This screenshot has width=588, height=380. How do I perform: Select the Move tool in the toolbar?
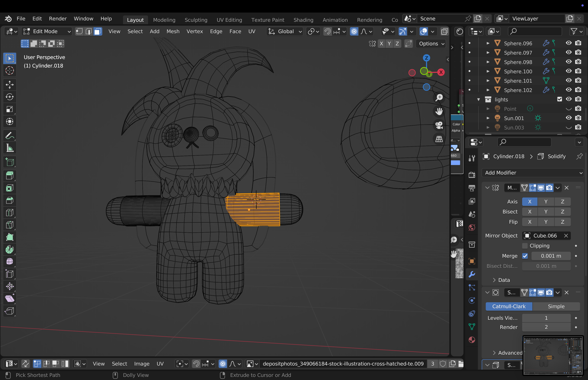tap(10, 85)
